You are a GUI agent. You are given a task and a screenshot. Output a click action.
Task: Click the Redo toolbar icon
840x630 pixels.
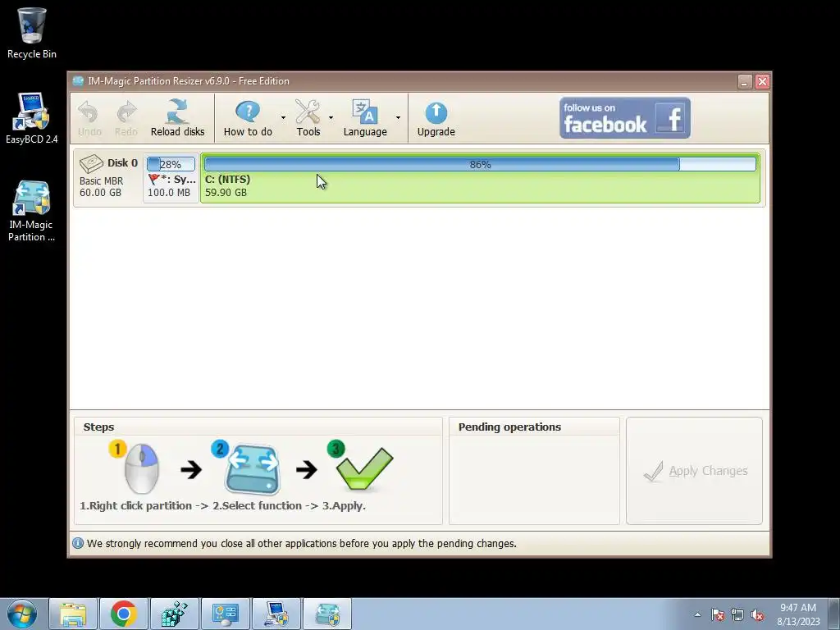coord(126,112)
